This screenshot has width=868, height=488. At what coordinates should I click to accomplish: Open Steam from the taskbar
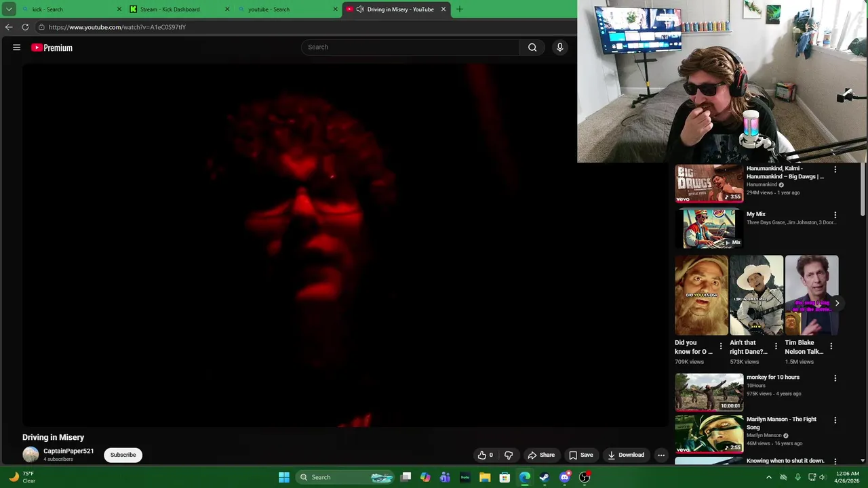click(545, 477)
